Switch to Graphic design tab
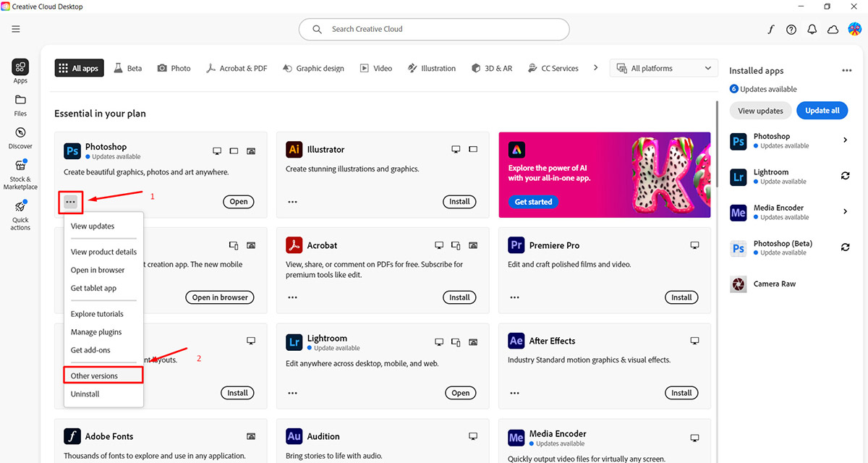Viewport: 868px width, 463px height. pos(313,68)
